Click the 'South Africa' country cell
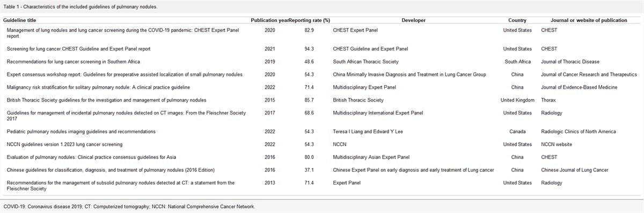Viewport: 644px width, 213px height. (x=517, y=61)
